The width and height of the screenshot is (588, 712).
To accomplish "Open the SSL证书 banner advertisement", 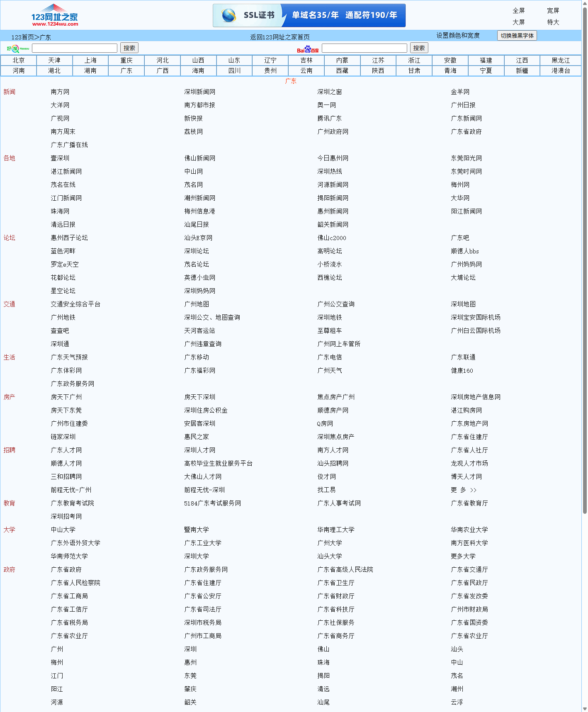I will [x=309, y=16].
